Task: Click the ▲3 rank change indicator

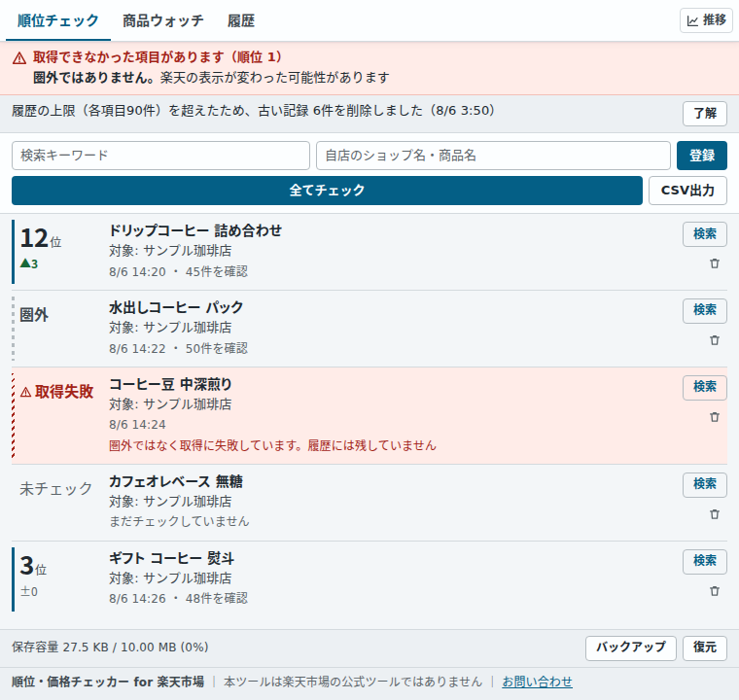Action: coord(29,263)
